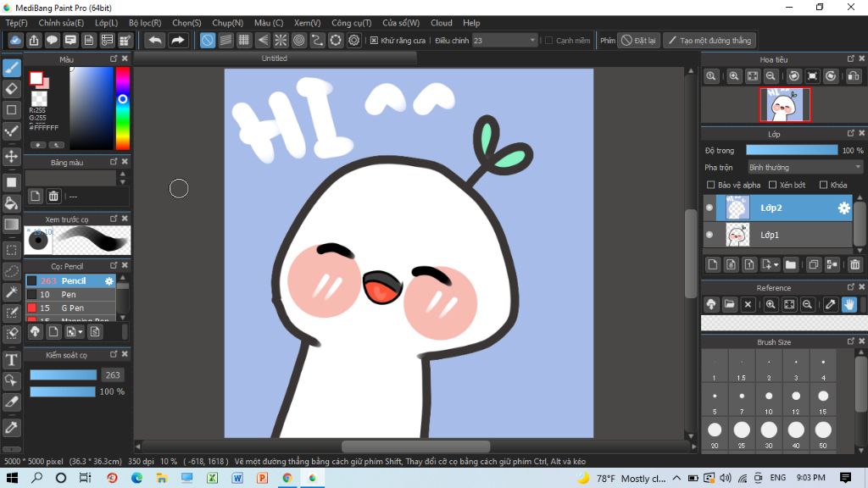Open the Tệp(F) menu
The height and width of the screenshot is (488, 868).
17,23
